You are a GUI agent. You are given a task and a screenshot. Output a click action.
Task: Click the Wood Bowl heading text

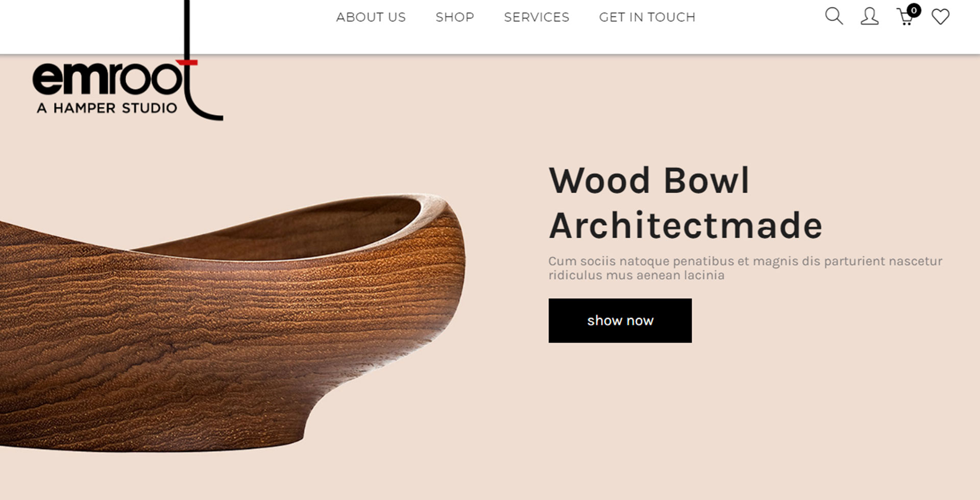tap(649, 180)
